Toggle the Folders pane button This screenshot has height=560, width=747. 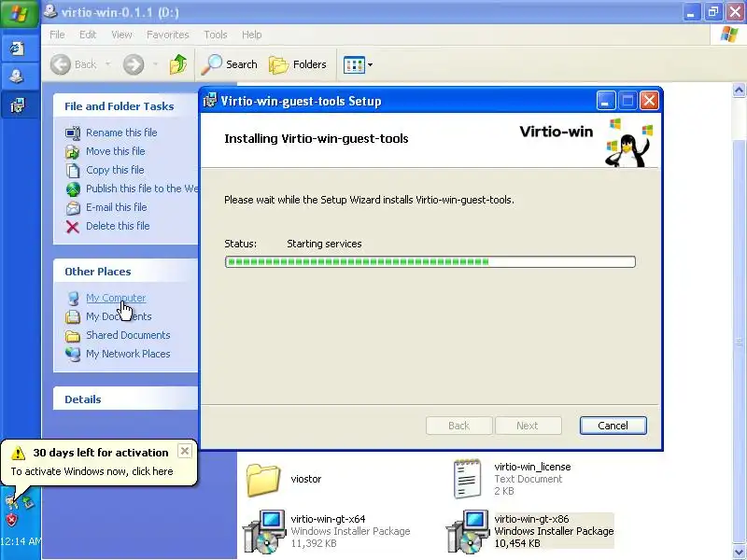(x=298, y=64)
